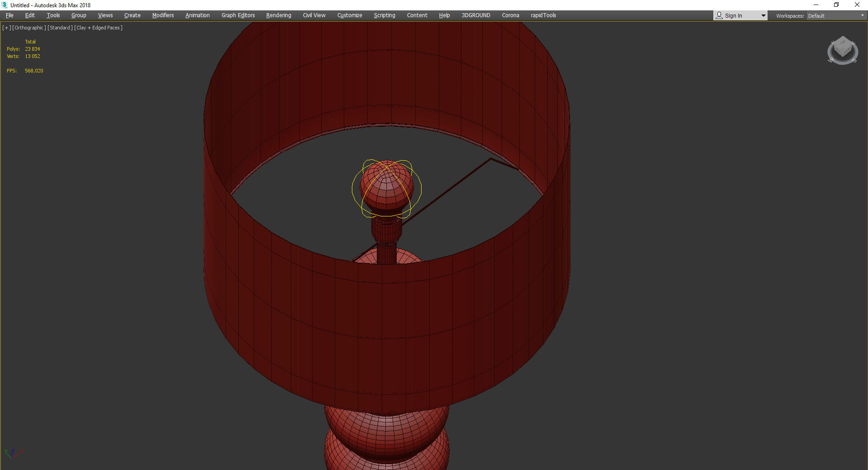Minimize the 3ds Max window
The width and height of the screenshot is (868, 470).
[x=816, y=5]
